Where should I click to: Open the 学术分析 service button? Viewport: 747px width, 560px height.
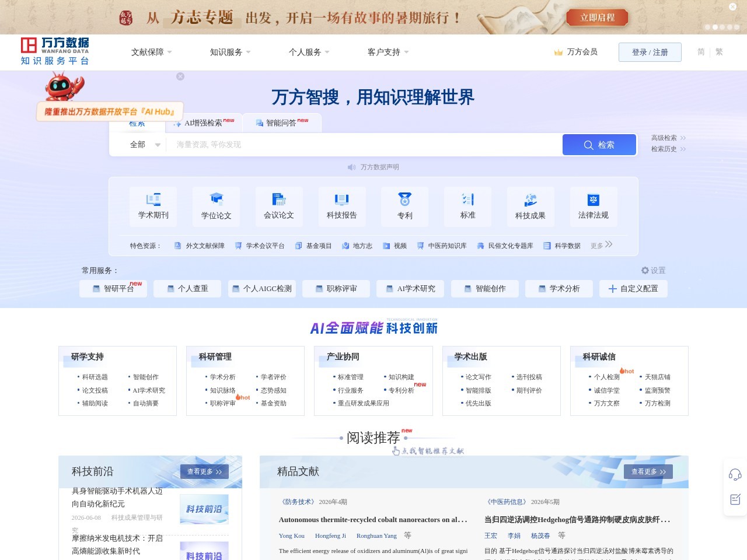tap(559, 289)
